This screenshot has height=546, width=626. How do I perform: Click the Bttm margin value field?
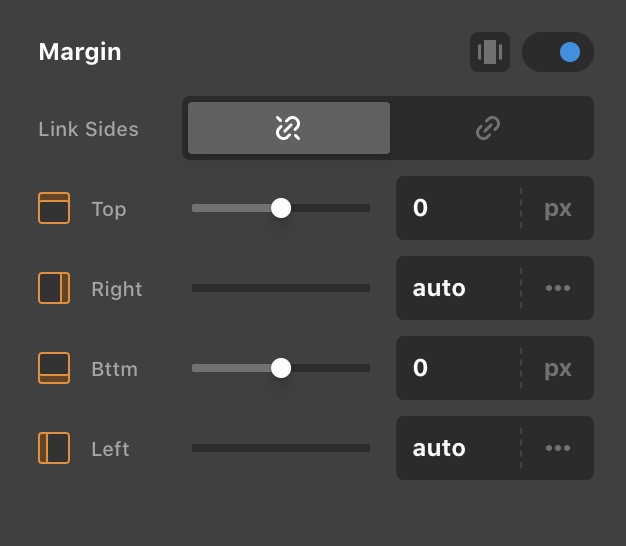458,368
